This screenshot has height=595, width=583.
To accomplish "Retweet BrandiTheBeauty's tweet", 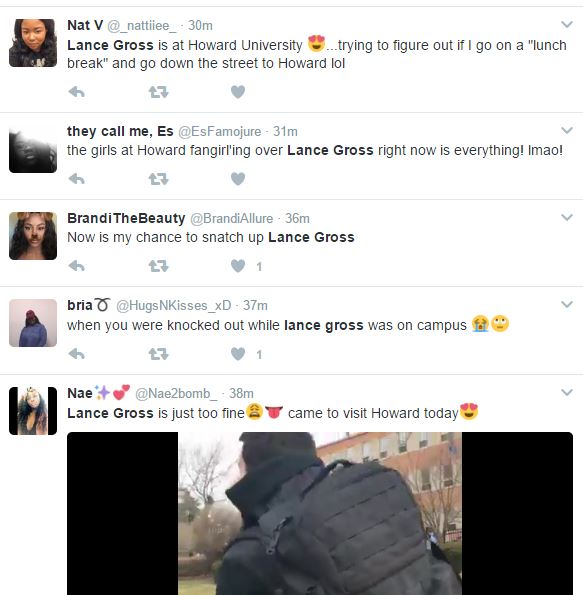I will pos(158,266).
